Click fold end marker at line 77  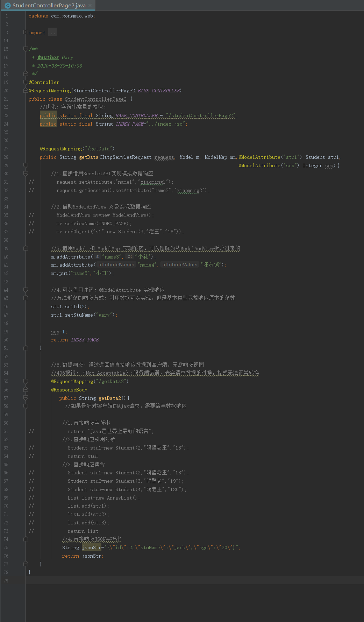pyautogui.click(x=26, y=564)
